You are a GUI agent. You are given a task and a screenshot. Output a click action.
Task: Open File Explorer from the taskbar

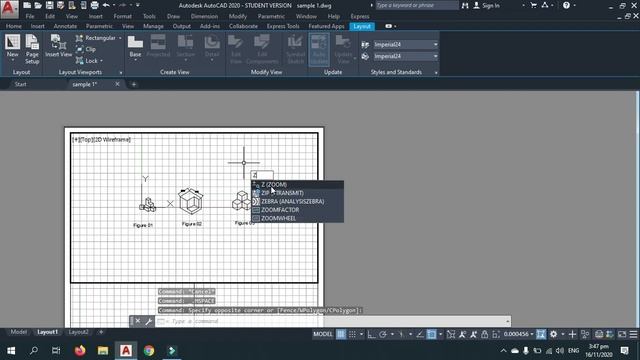[x=103, y=351]
